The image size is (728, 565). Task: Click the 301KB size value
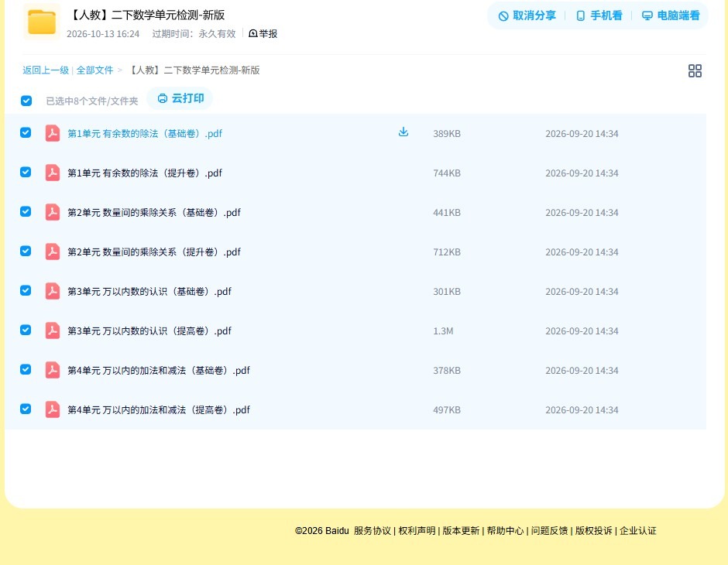pyautogui.click(x=447, y=291)
